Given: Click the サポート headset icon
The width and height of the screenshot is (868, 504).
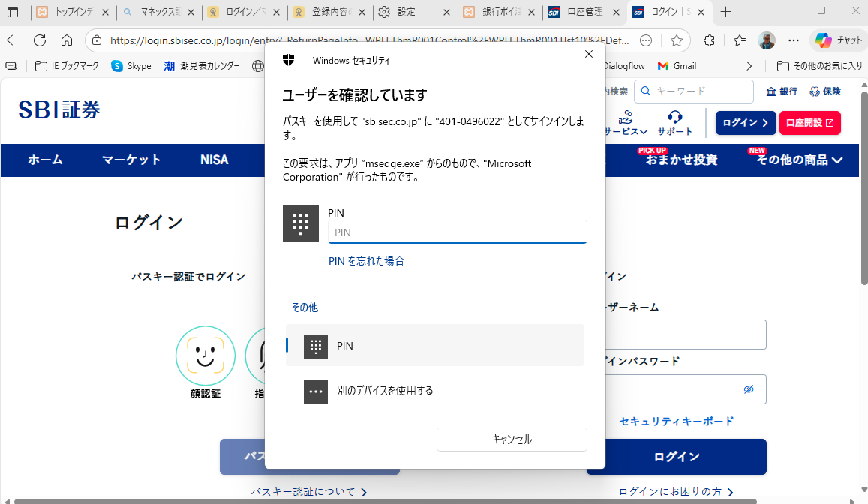Looking at the screenshot, I should [674, 117].
